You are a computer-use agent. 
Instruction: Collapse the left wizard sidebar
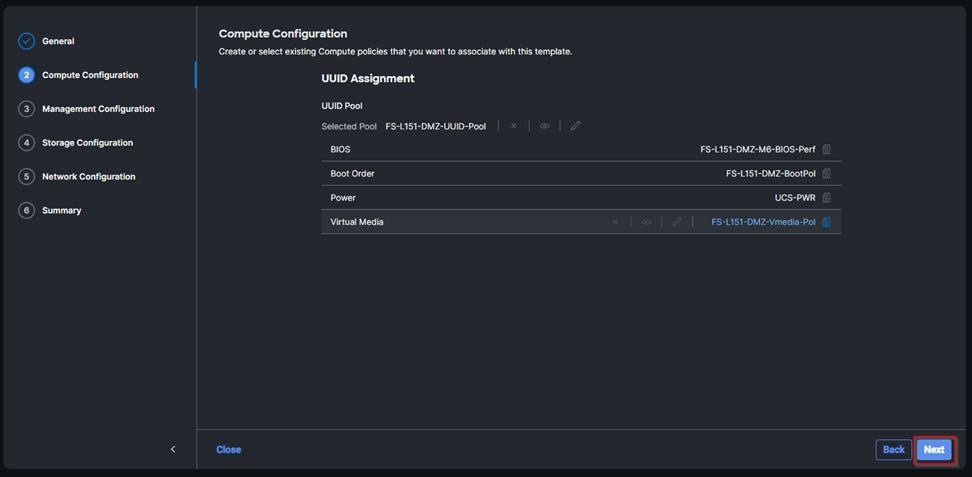pyautogui.click(x=173, y=449)
